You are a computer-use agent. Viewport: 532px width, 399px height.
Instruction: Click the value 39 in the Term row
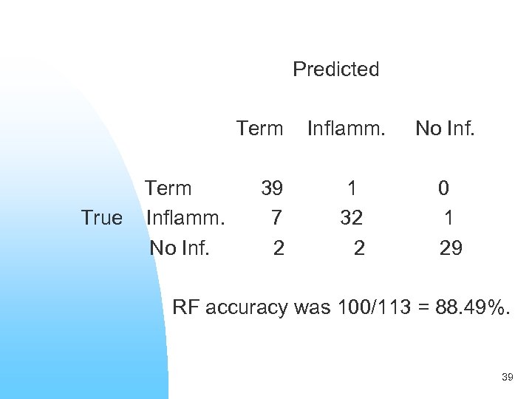click(271, 188)
